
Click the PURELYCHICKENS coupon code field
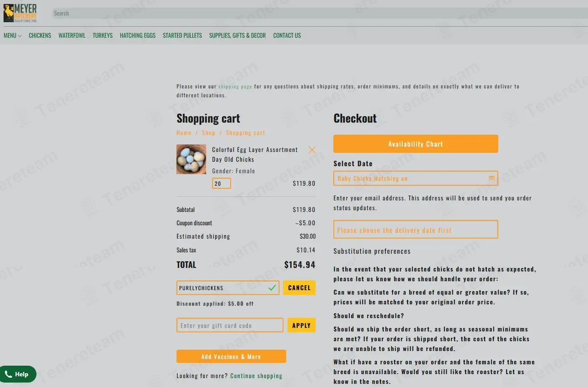[x=228, y=288]
